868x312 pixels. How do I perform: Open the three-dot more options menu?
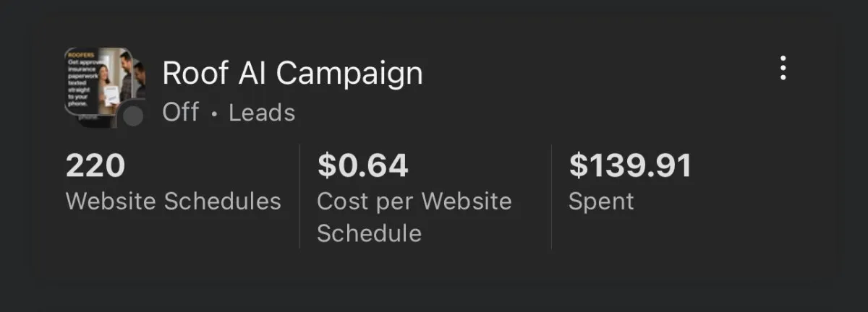pos(783,68)
